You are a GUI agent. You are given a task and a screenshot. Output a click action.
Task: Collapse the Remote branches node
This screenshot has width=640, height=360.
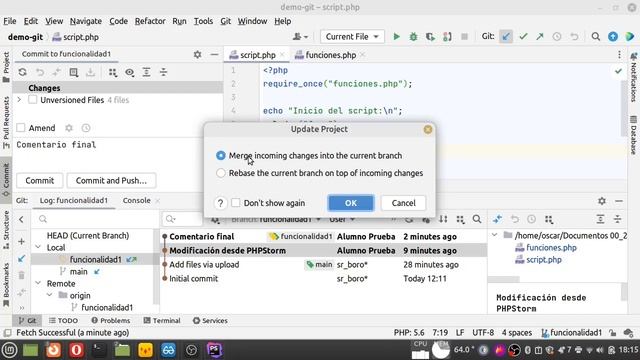point(38,284)
